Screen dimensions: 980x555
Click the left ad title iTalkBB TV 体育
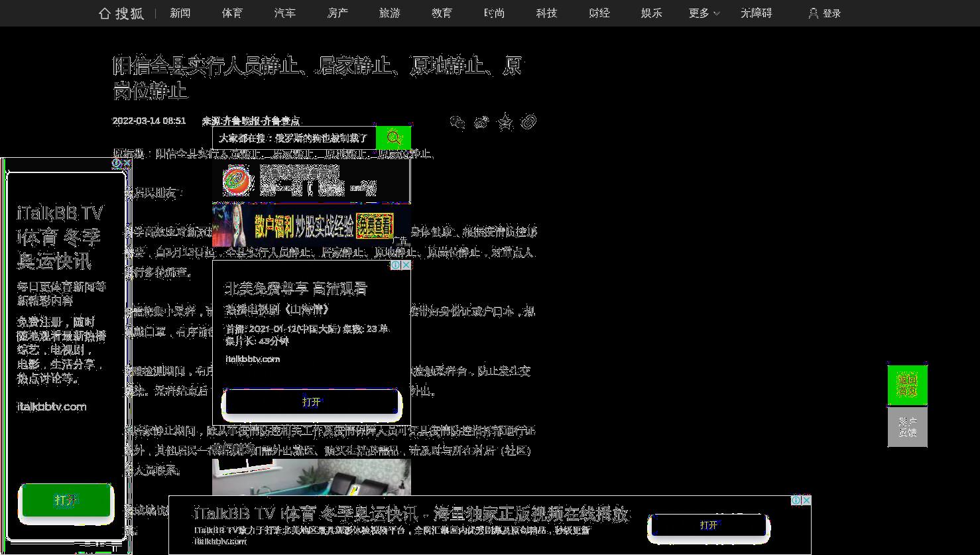click(x=60, y=237)
